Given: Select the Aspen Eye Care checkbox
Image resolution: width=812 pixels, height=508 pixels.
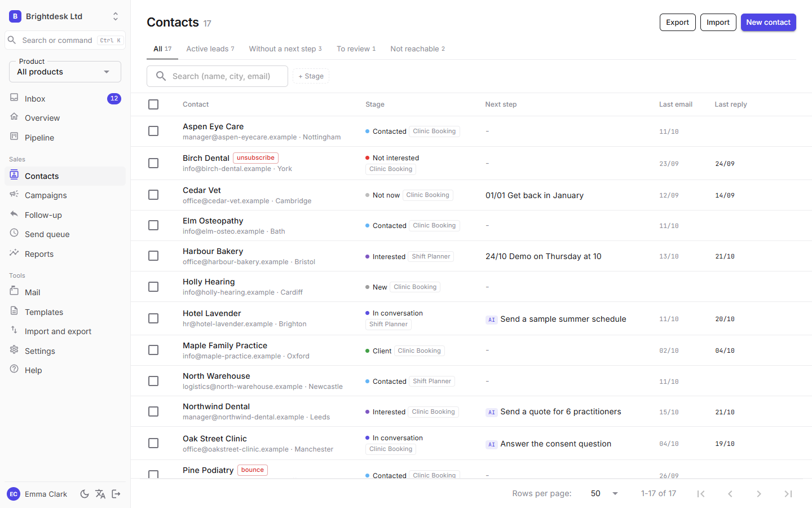Looking at the screenshot, I should [153, 131].
